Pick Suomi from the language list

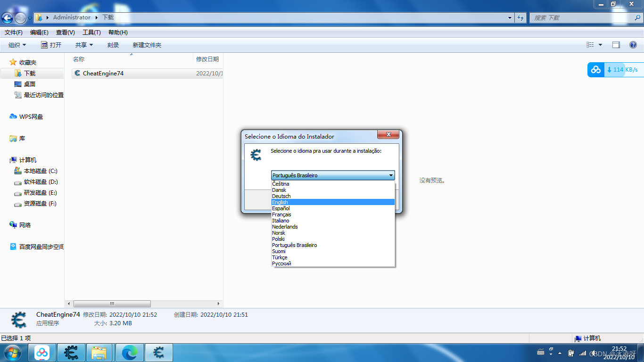click(333, 251)
